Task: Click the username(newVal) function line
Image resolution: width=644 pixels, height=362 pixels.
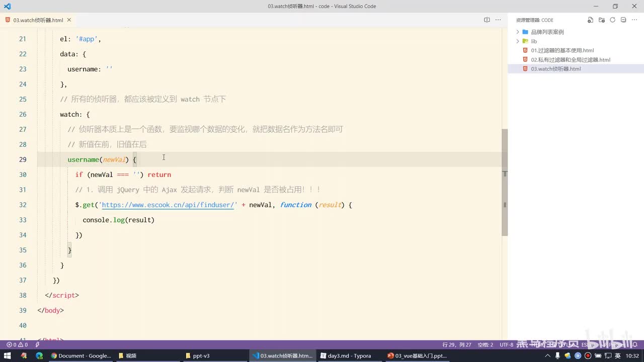Action: pos(102,159)
